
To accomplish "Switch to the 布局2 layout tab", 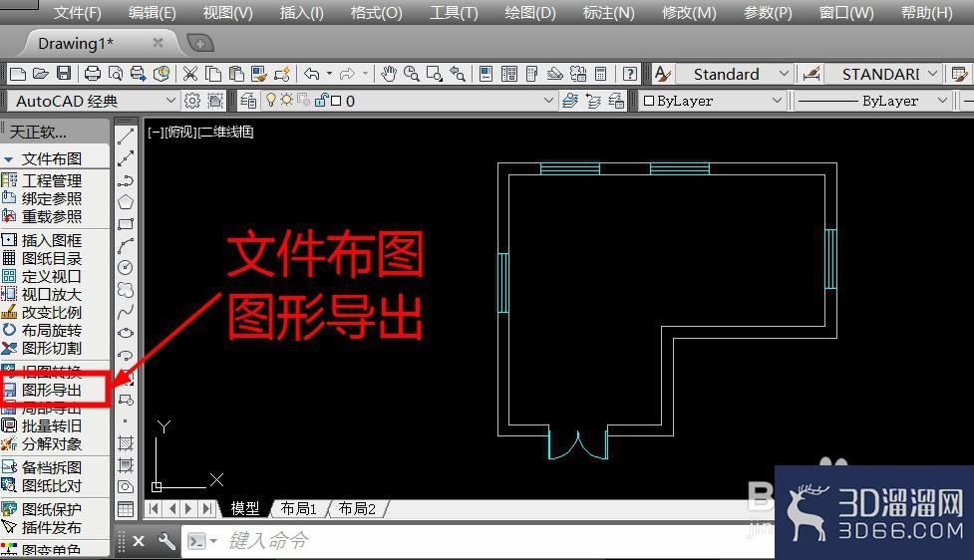I will [x=357, y=508].
